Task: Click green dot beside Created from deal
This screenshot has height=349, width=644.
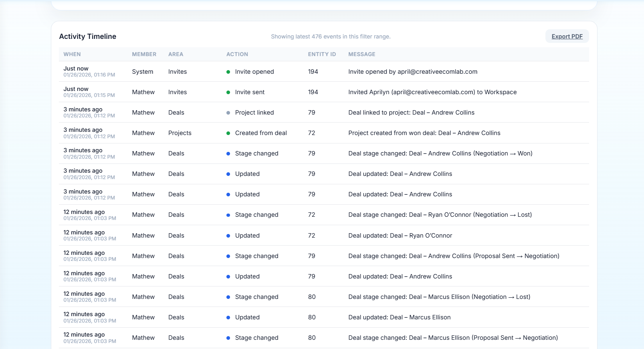Action: pyautogui.click(x=228, y=133)
